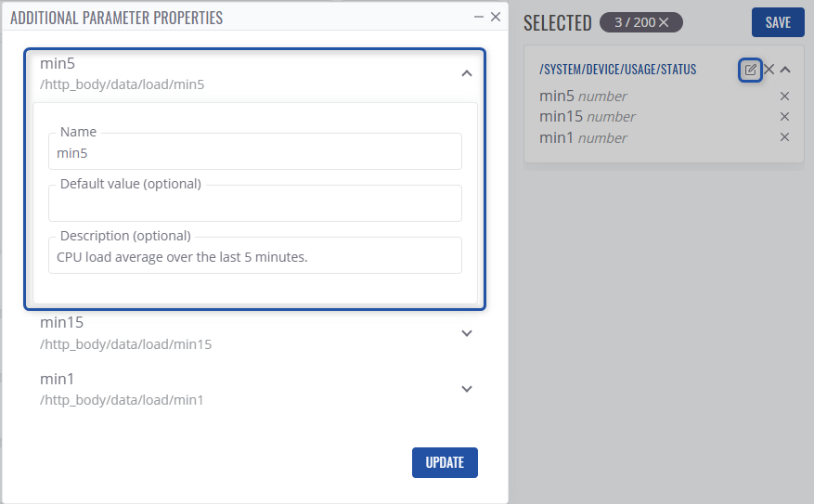Edit the Description field text

[254, 256]
